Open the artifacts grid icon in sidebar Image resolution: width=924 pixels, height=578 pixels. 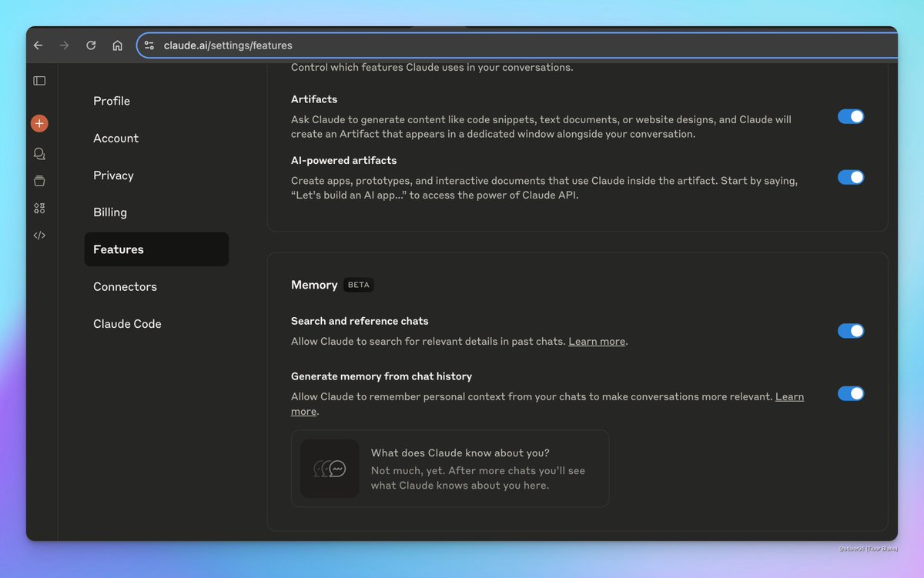39,208
